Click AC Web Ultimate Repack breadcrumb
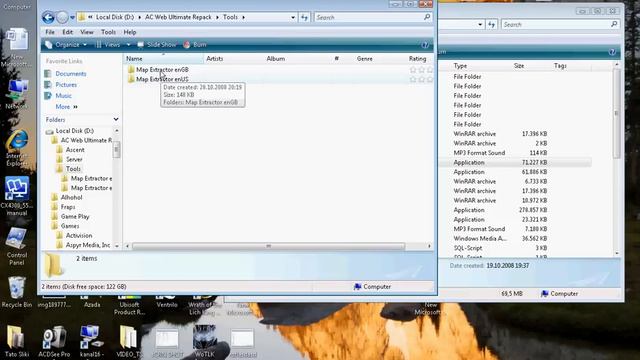The image size is (640, 360). pyautogui.click(x=178, y=17)
